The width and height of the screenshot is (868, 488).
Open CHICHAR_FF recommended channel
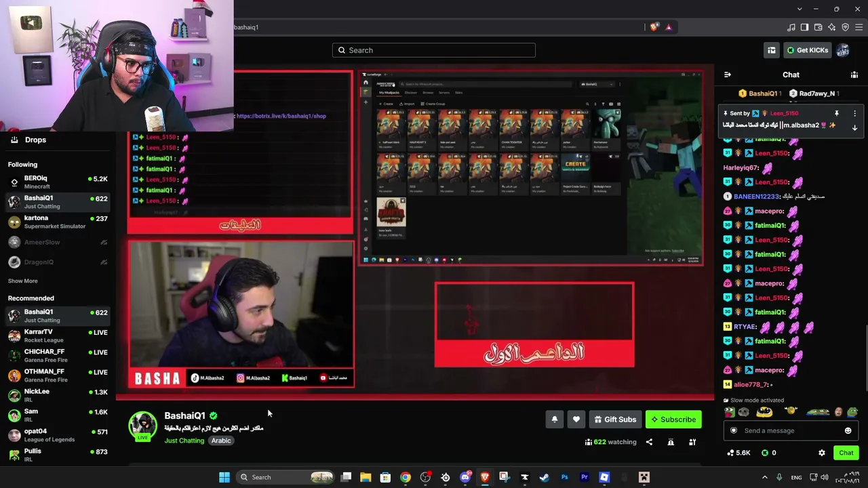[58, 355]
